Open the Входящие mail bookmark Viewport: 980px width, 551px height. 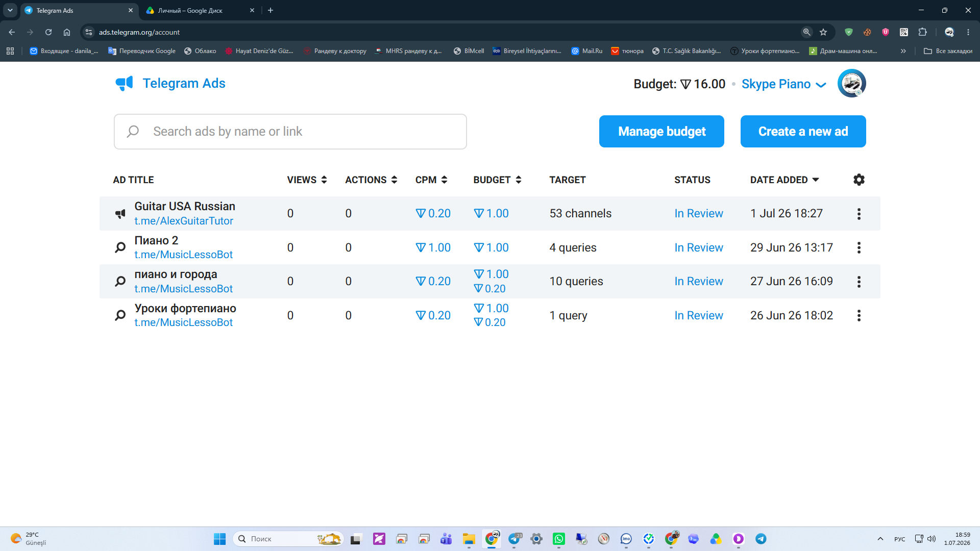pos(64,51)
